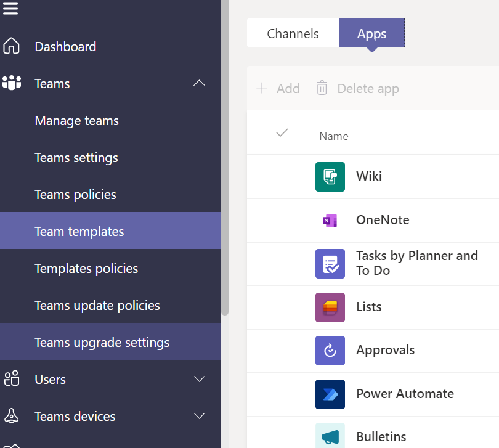The width and height of the screenshot is (499, 448).
Task: Click the Add button label
Action: [x=288, y=89]
